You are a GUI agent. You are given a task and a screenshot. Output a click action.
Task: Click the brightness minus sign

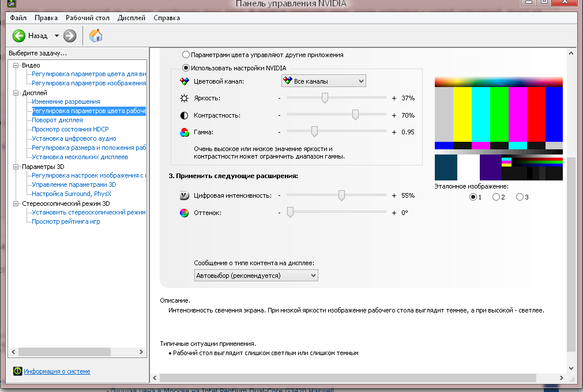pos(279,98)
